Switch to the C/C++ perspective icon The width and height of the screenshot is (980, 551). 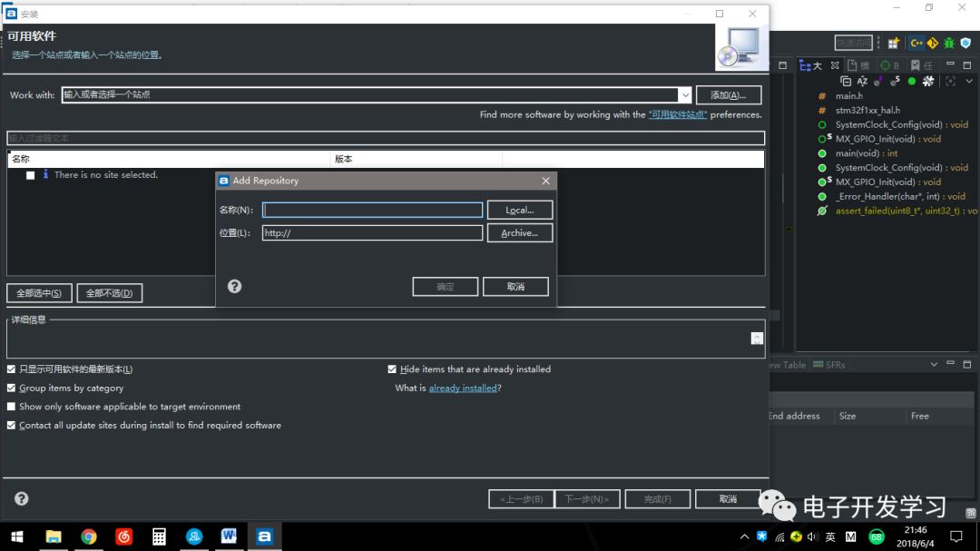(916, 43)
